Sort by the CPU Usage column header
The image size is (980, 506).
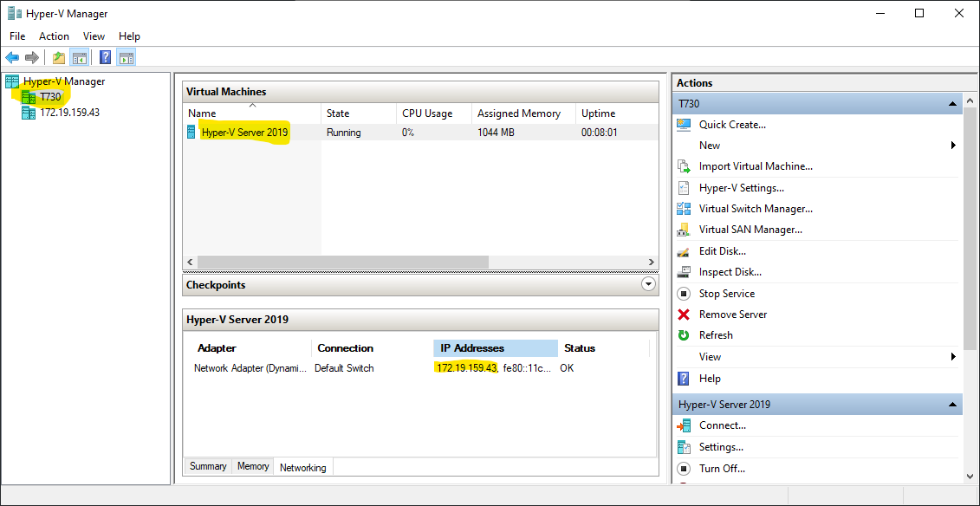pos(434,113)
